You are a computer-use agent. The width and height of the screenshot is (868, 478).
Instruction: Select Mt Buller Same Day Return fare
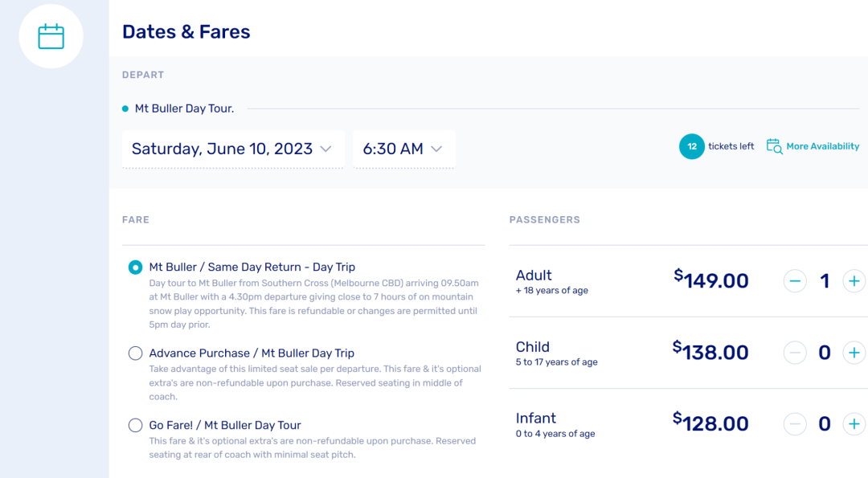pyautogui.click(x=135, y=268)
